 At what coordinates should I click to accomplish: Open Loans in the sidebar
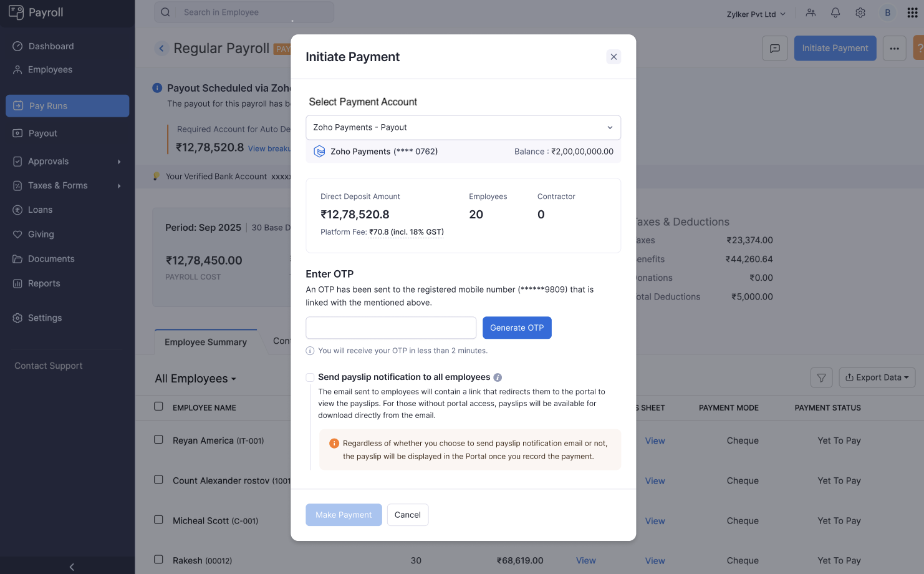pyautogui.click(x=40, y=210)
